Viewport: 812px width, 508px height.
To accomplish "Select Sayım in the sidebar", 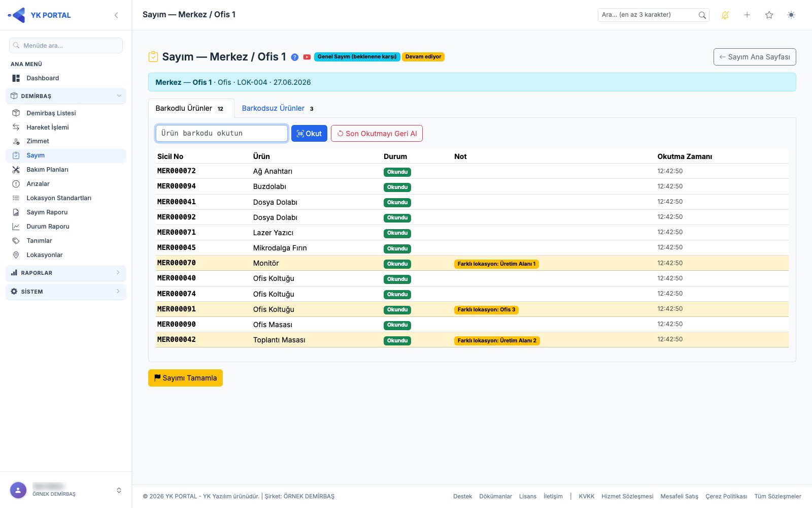I will click(x=66, y=155).
